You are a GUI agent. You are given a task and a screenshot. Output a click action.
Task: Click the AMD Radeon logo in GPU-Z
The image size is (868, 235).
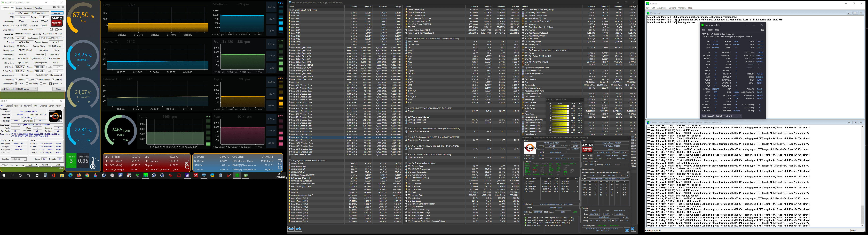tap(57, 21)
